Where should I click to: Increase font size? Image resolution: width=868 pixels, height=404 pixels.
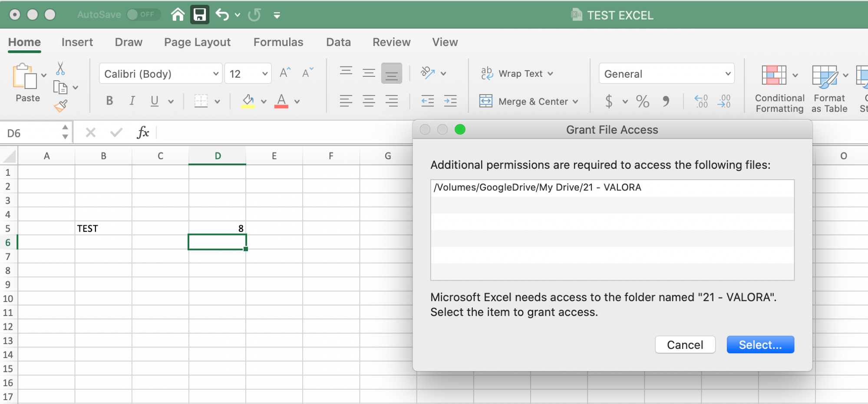(x=285, y=72)
